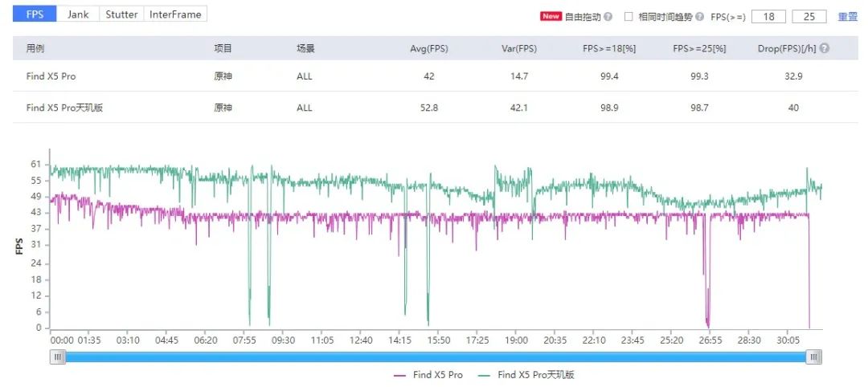The width and height of the screenshot is (868, 387).
Task: Switch to the Jank tab
Action: click(78, 14)
